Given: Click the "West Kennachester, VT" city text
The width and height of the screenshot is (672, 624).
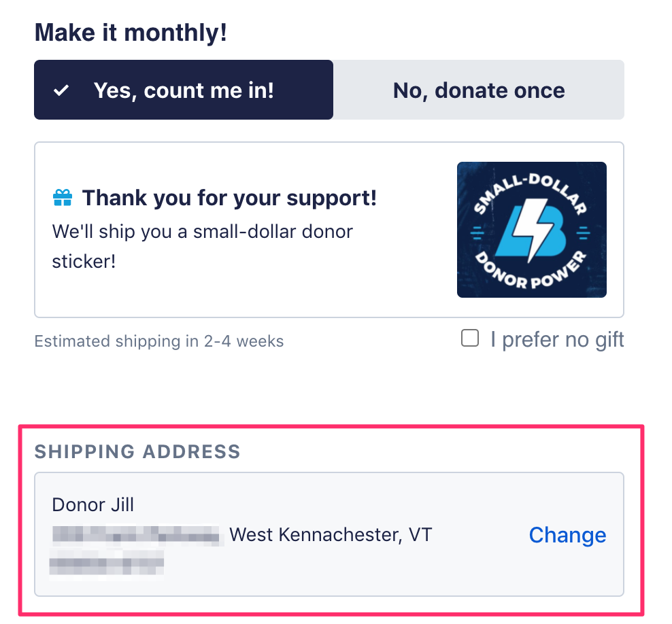Looking at the screenshot, I should (x=331, y=535).
